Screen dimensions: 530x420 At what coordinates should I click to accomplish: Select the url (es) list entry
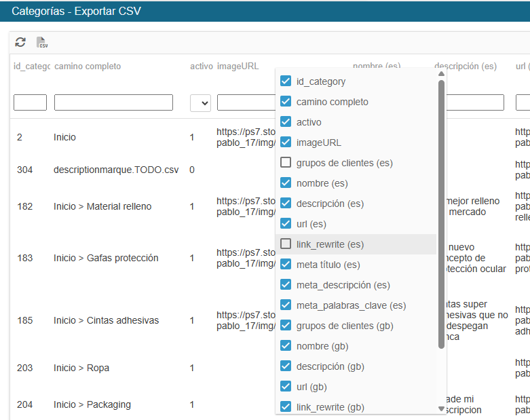(x=356, y=224)
